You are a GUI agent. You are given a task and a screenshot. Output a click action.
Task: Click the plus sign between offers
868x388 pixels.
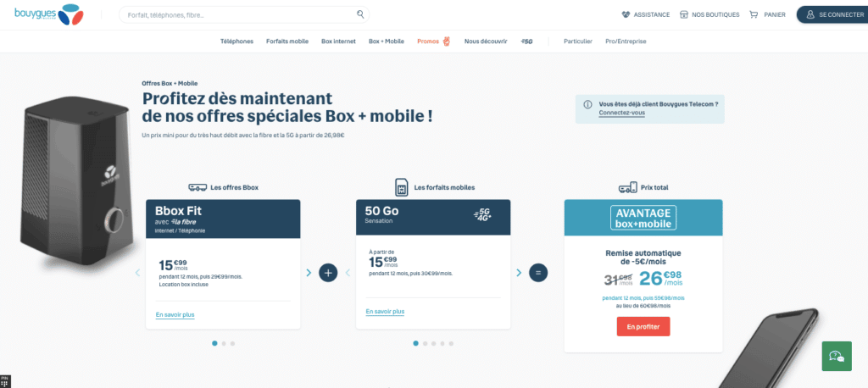[x=328, y=272]
